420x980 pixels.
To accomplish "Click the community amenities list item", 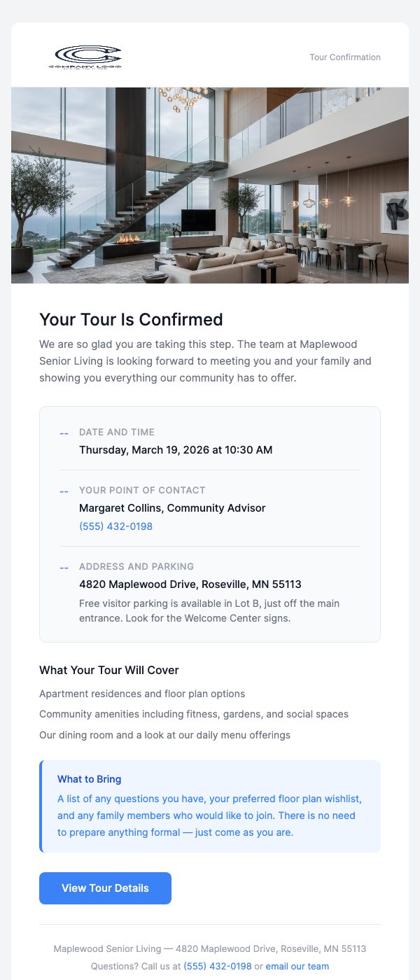I will 194,713.
